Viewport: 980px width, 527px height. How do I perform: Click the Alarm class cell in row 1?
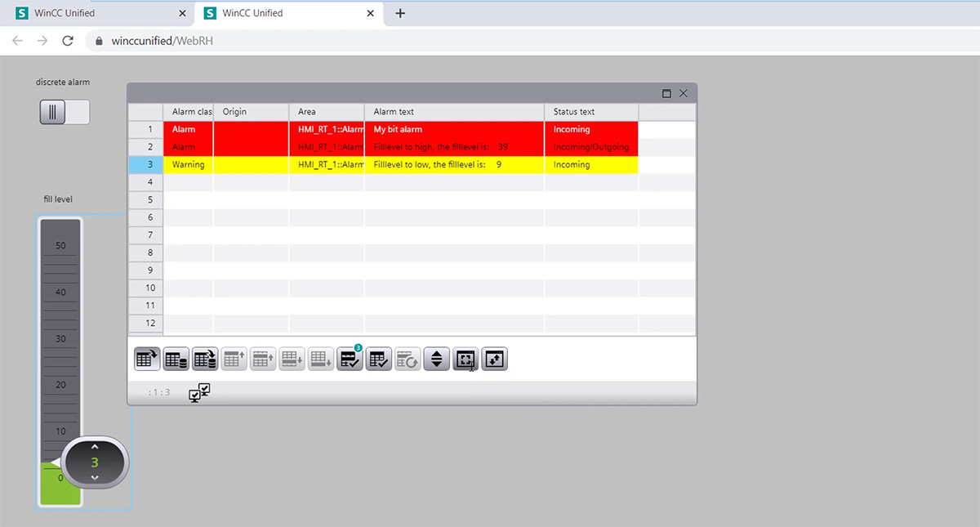coord(188,129)
